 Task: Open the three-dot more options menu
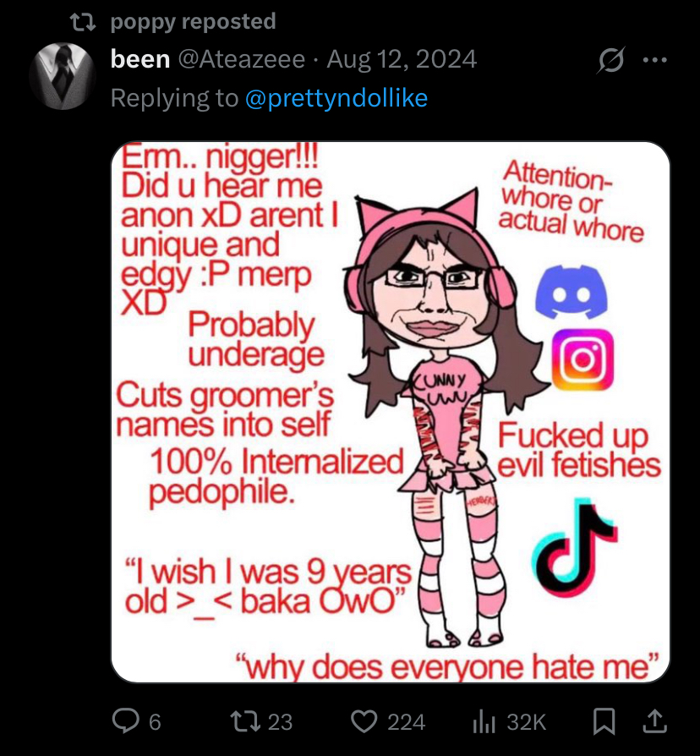(x=655, y=60)
